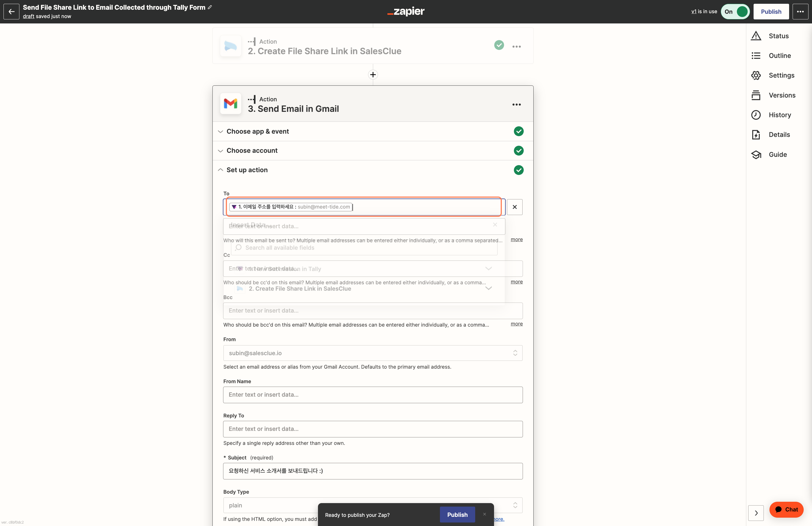Click more link under Cc description
This screenshot has height=526, width=812.
[517, 282]
